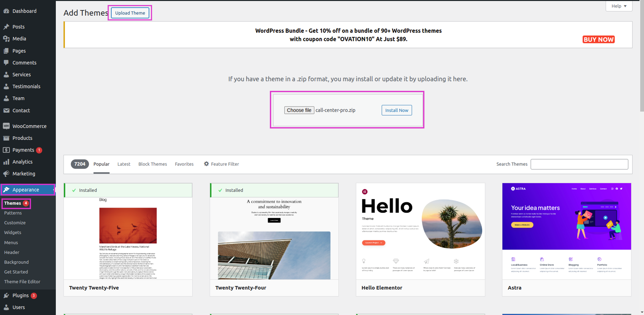644x315 pixels.
Task: Open the Customize submenu item
Action: point(15,223)
